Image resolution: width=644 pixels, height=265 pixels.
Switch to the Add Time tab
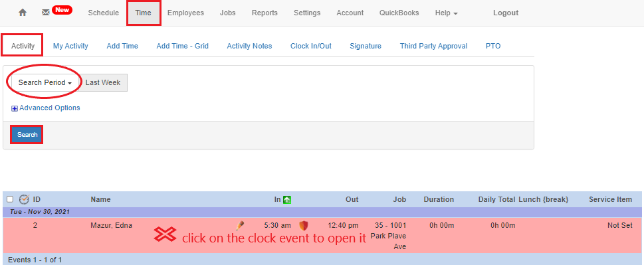(122, 46)
